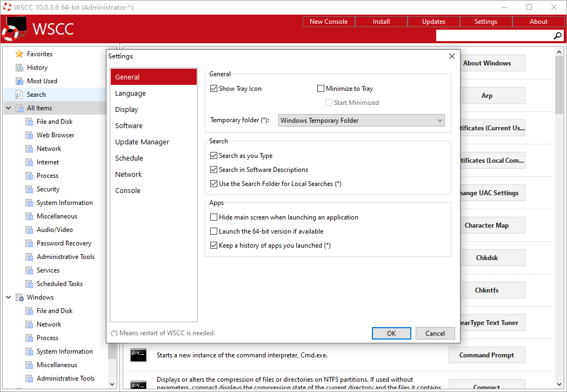This screenshot has height=392, width=567.
Task: Collapse the Windows tree node
Action: (8, 297)
